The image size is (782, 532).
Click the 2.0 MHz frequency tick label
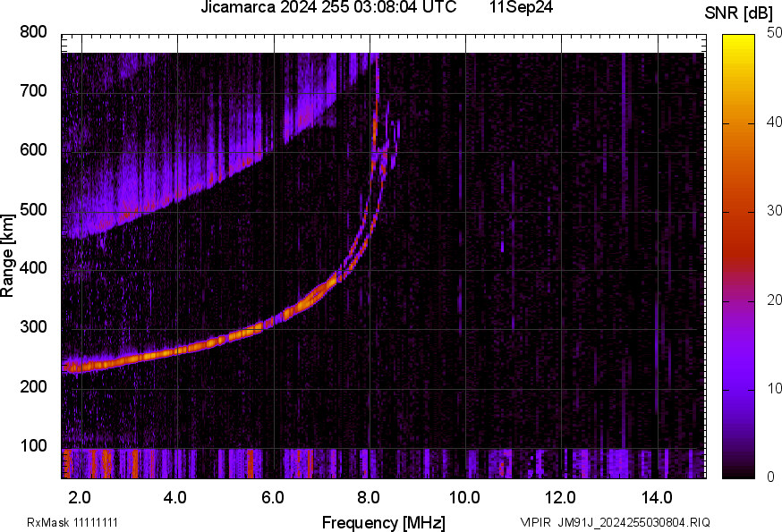(x=79, y=497)
